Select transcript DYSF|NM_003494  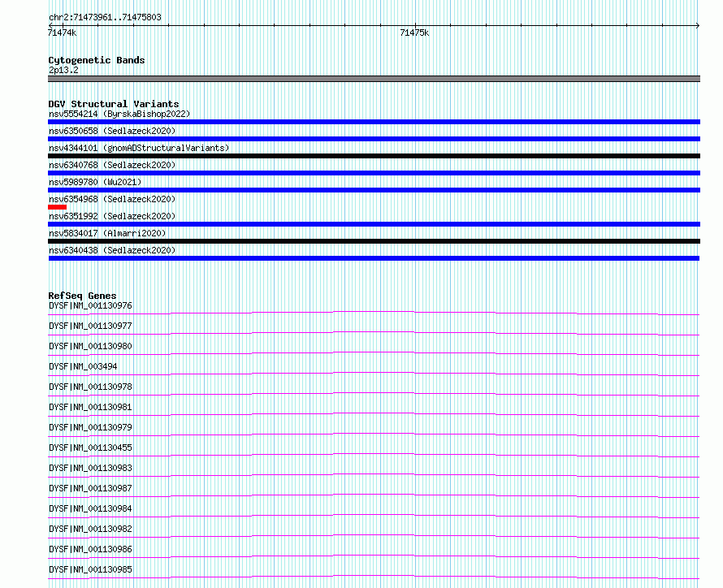tap(83, 366)
